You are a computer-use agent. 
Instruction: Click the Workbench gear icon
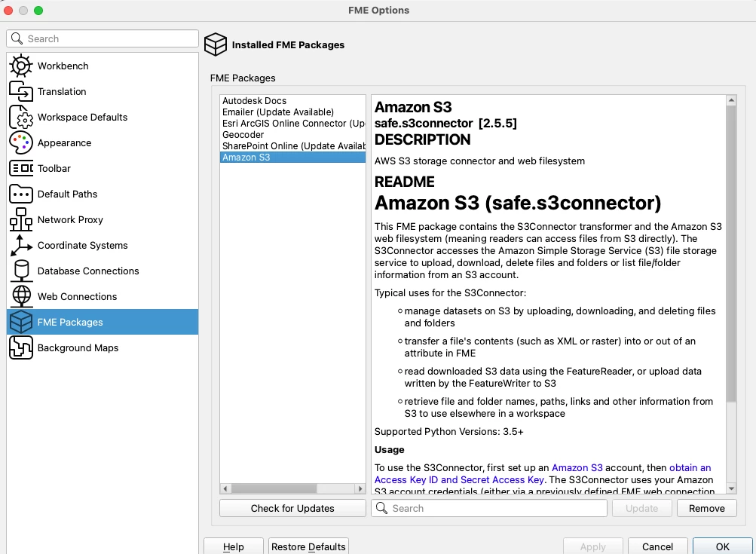[21, 66]
